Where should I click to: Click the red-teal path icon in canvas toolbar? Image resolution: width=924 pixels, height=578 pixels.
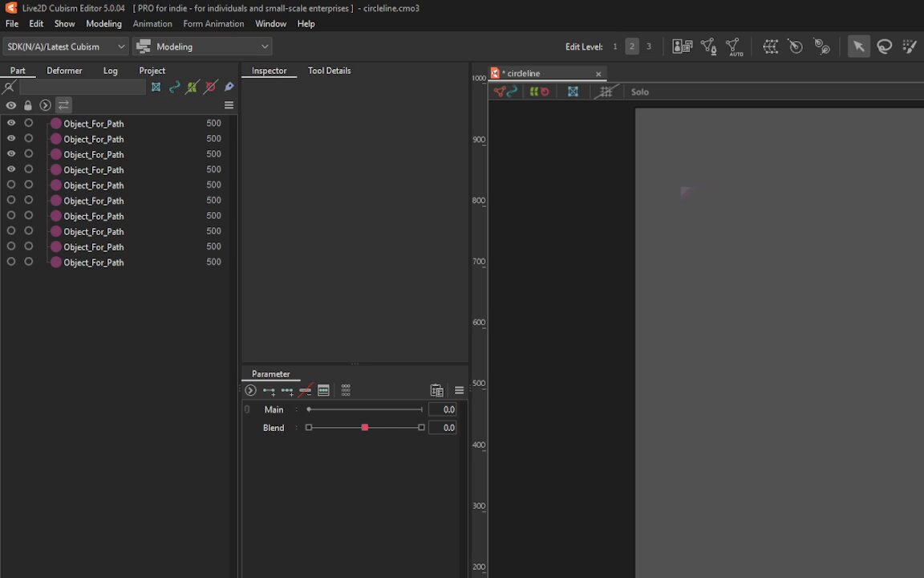[x=505, y=92]
